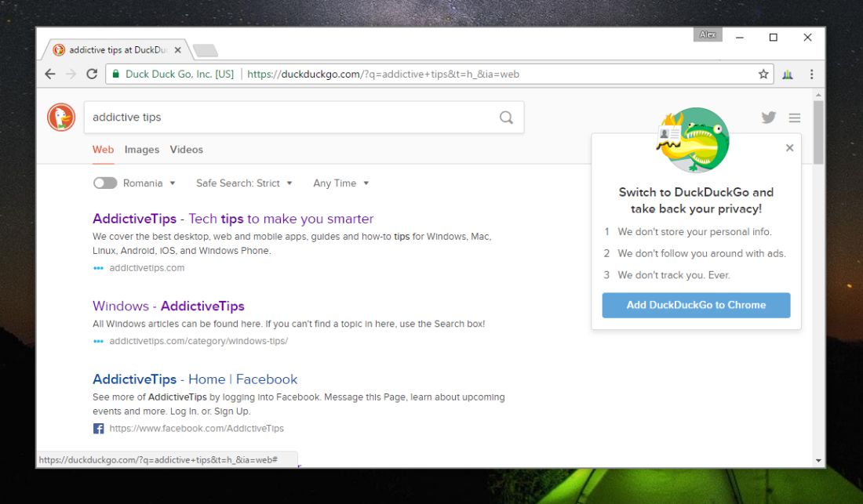The height and width of the screenshot is (504, 863).
Task: Click the 'See more of AddictiveTips' snippet
Action: [299, 404]
